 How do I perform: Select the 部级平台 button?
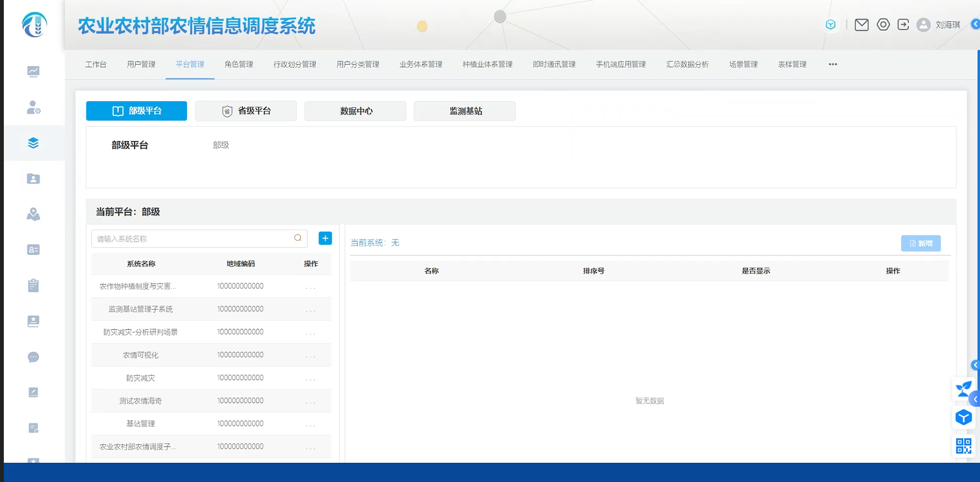pyautogui.click(x=136, y=111)
